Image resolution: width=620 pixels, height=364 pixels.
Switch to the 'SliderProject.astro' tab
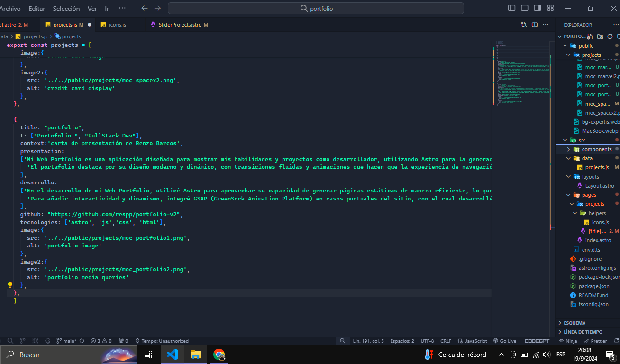point(179,24)
